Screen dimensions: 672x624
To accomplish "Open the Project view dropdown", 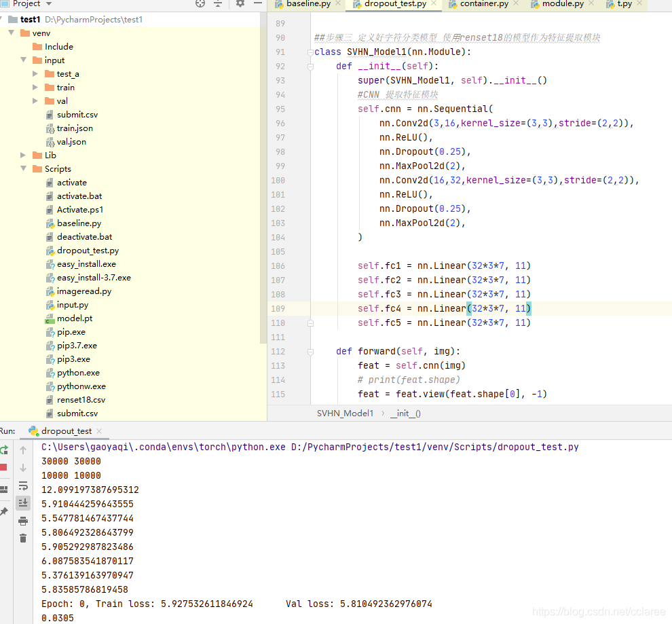I will pyautogui.click(x=49, y=4).
